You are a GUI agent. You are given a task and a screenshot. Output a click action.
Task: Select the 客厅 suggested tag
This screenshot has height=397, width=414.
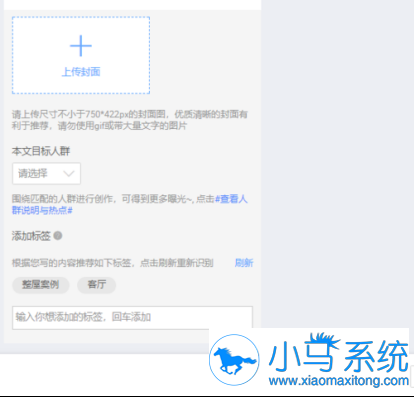[97, 285]
